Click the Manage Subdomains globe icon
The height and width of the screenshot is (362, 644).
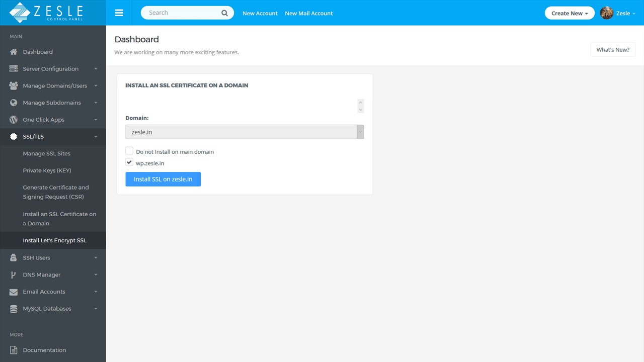point(13,103)
